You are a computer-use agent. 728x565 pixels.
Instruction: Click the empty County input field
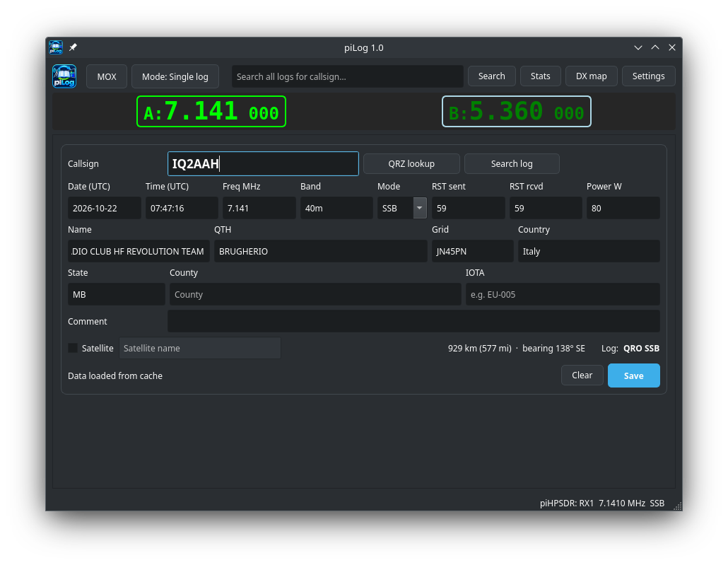315,295
